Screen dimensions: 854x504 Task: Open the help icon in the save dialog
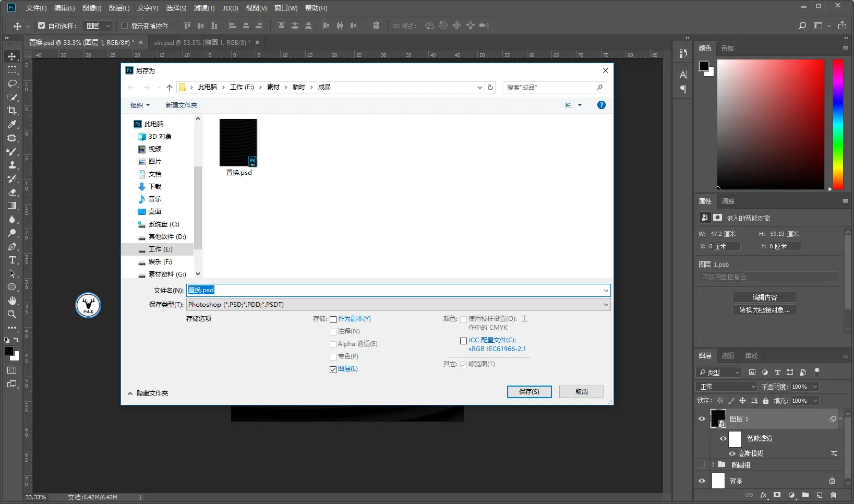[x=602, y=105]
